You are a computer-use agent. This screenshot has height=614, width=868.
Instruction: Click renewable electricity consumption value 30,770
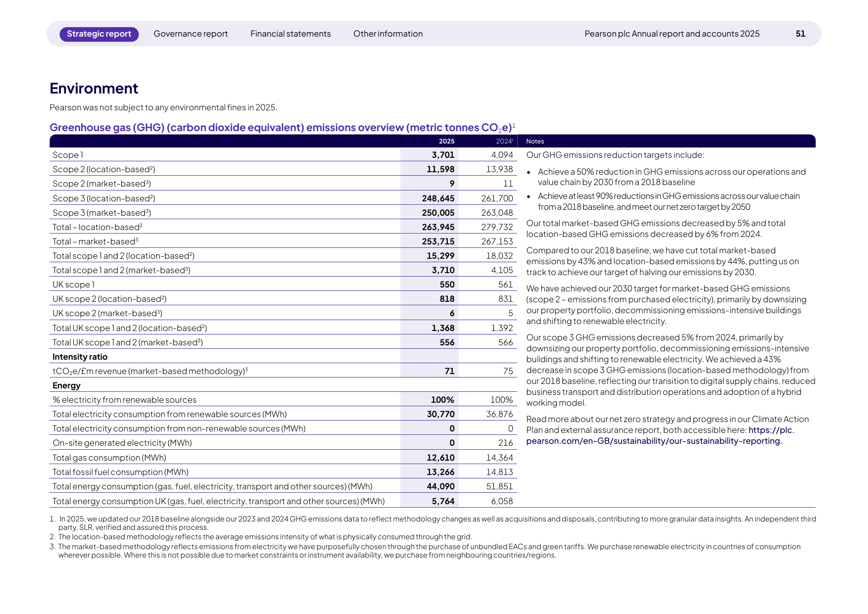click(x=441, y=414)
